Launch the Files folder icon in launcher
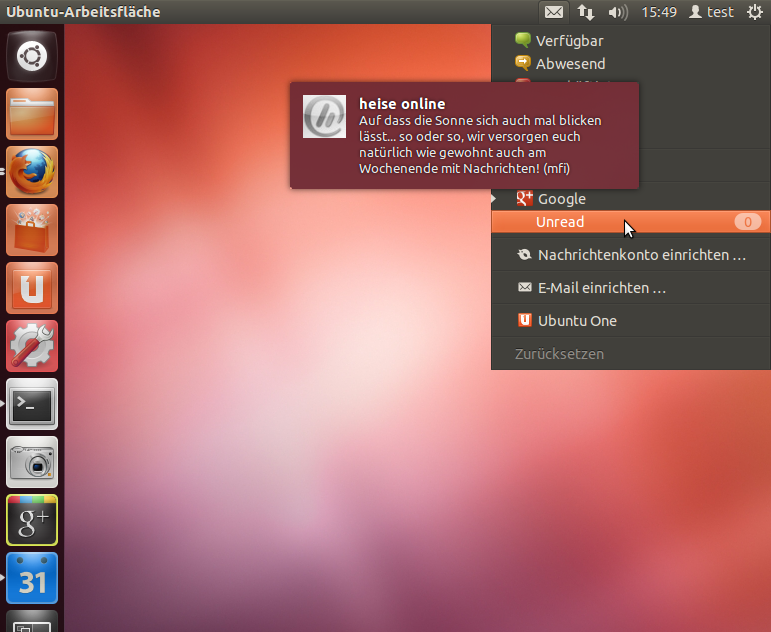 tap(32, 114)
